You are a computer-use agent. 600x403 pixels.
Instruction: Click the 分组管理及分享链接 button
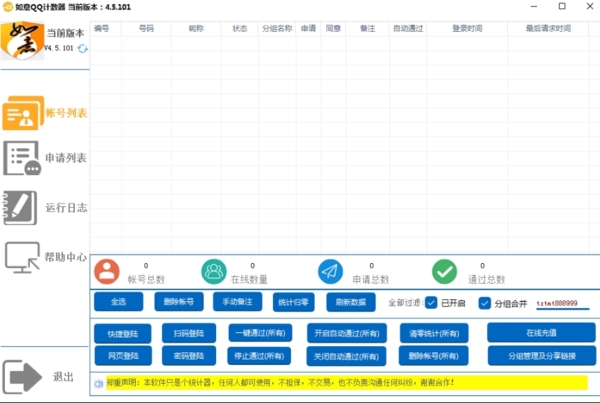tap(542, 356)
